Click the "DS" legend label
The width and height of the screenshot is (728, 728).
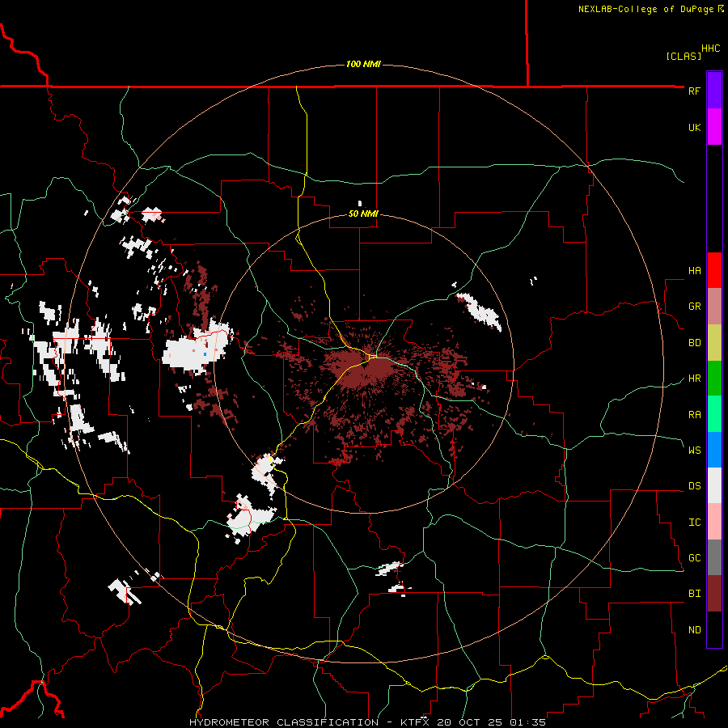point(694,486)
